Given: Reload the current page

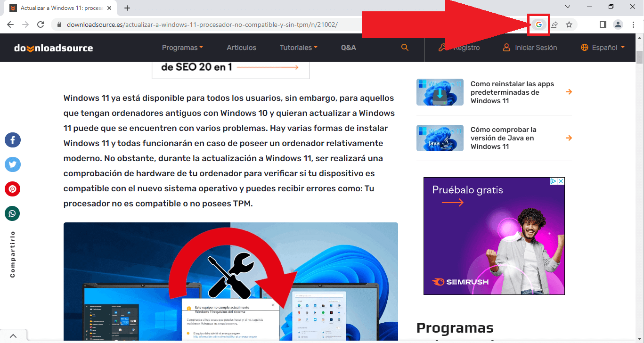Looking at the screenshot, I should [x=41, y=24].
